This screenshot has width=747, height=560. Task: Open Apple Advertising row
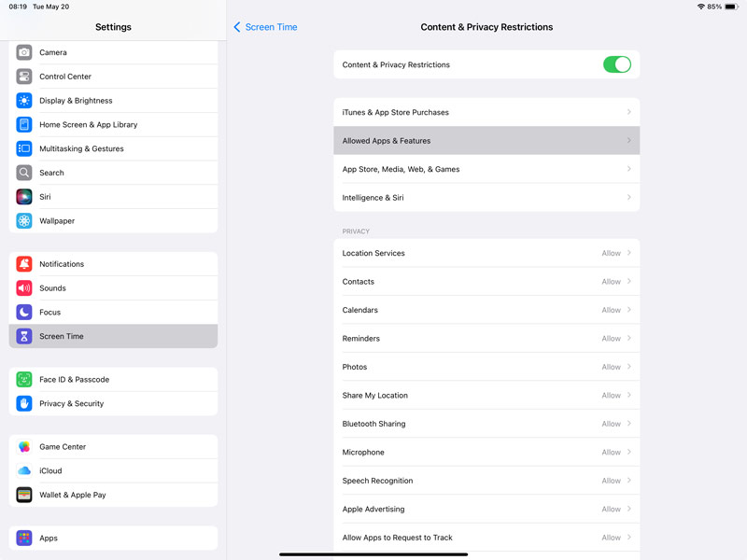486,509
